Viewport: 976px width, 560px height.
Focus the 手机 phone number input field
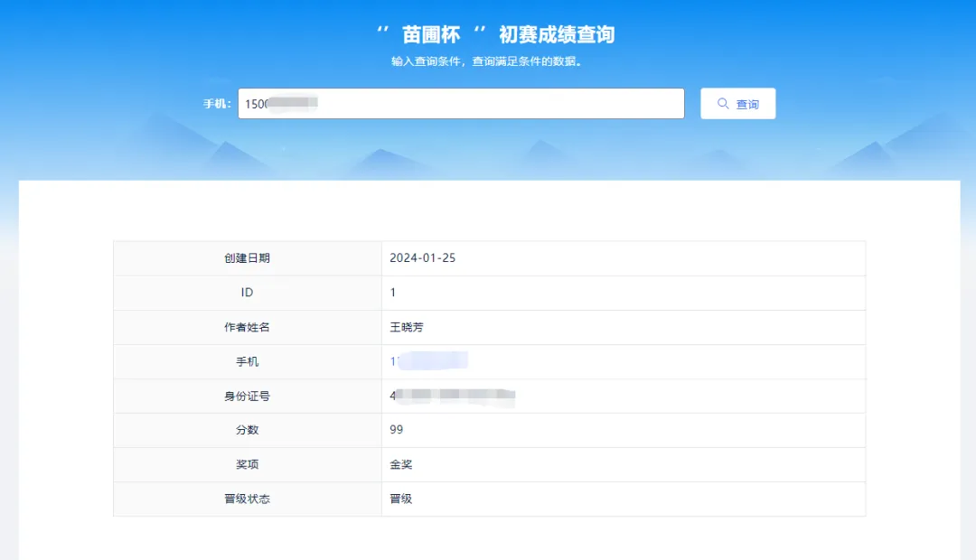(x=461, y=104)
